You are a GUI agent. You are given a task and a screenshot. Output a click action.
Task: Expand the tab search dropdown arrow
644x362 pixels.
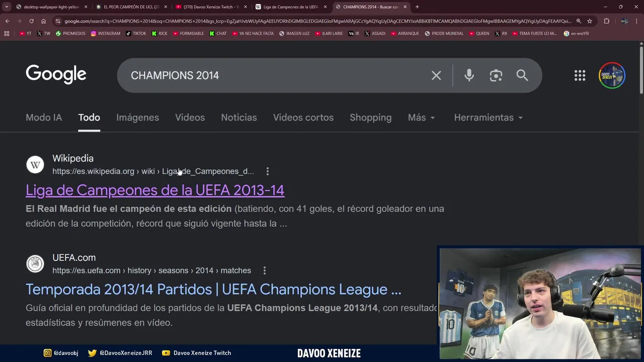pos(7,7)
